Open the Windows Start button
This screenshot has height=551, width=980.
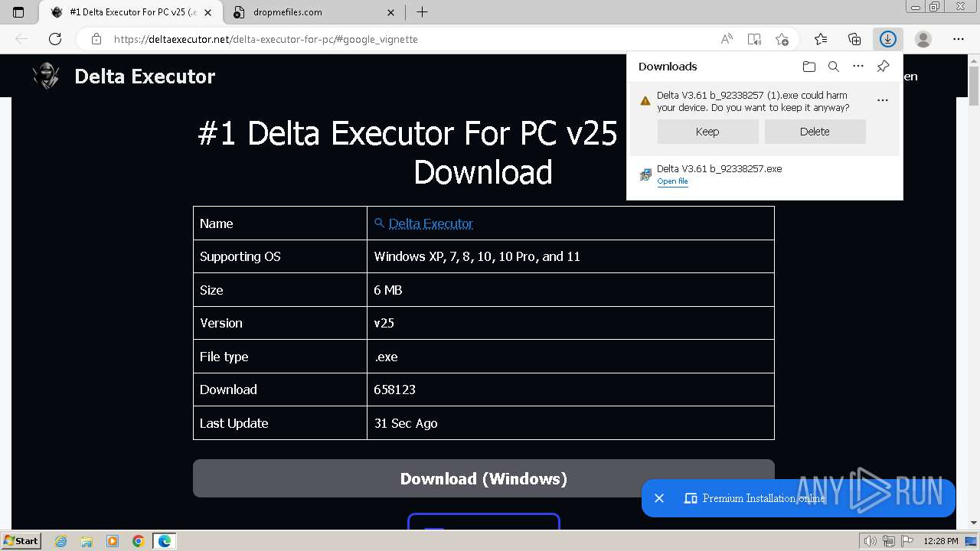click(x=21, y=540)
